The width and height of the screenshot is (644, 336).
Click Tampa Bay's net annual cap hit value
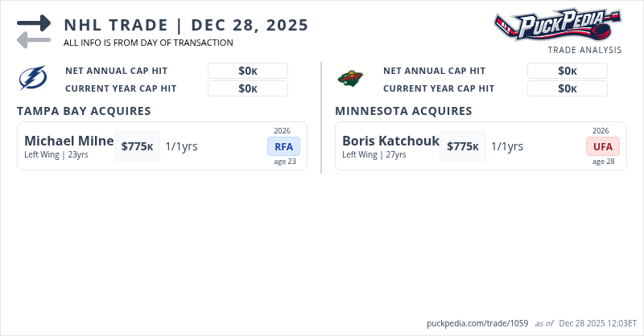tap(248, 71)
